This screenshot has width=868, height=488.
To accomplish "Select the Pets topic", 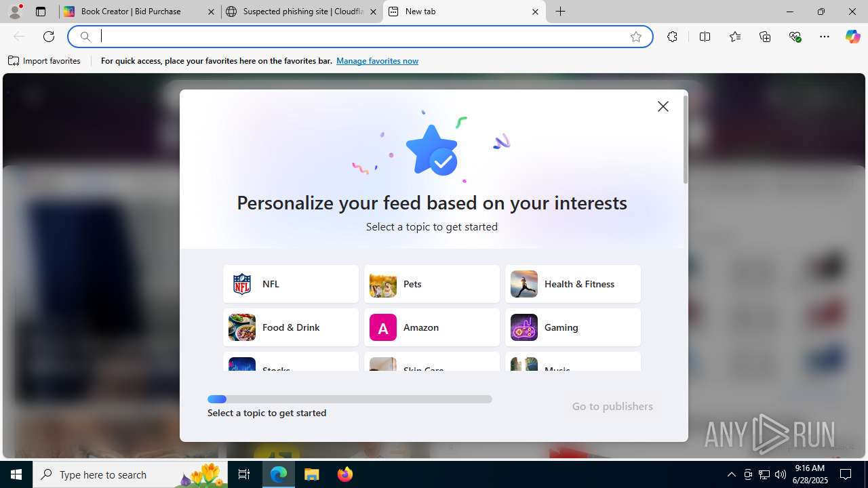I will pos(432,284).
